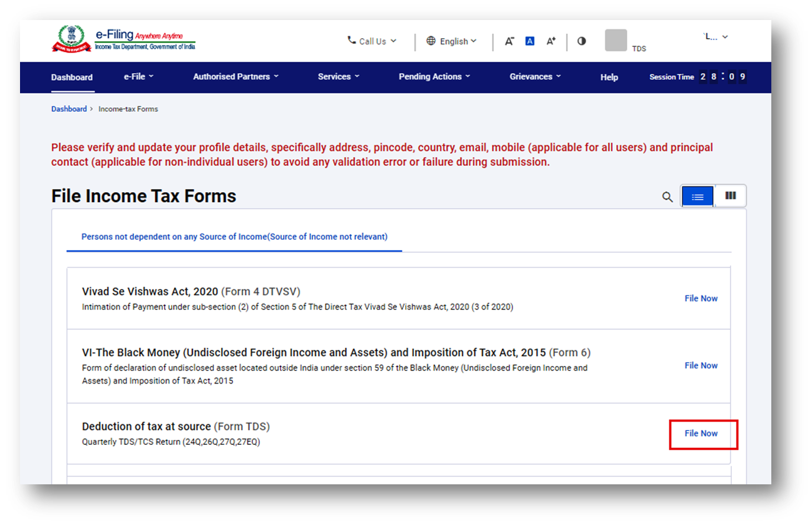
Task: Open the Pending Actions dropdown
Action: pyautogui.click(x=434, y=76)
